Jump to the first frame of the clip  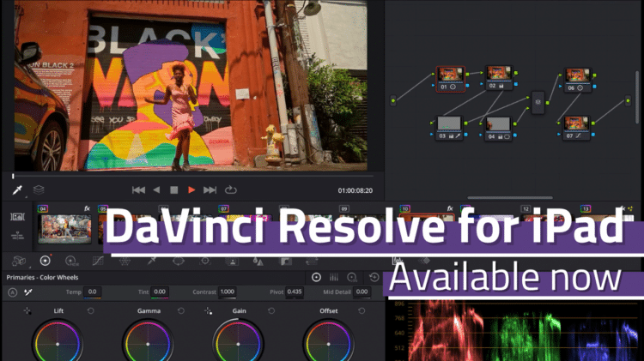[x=137, y=190]
